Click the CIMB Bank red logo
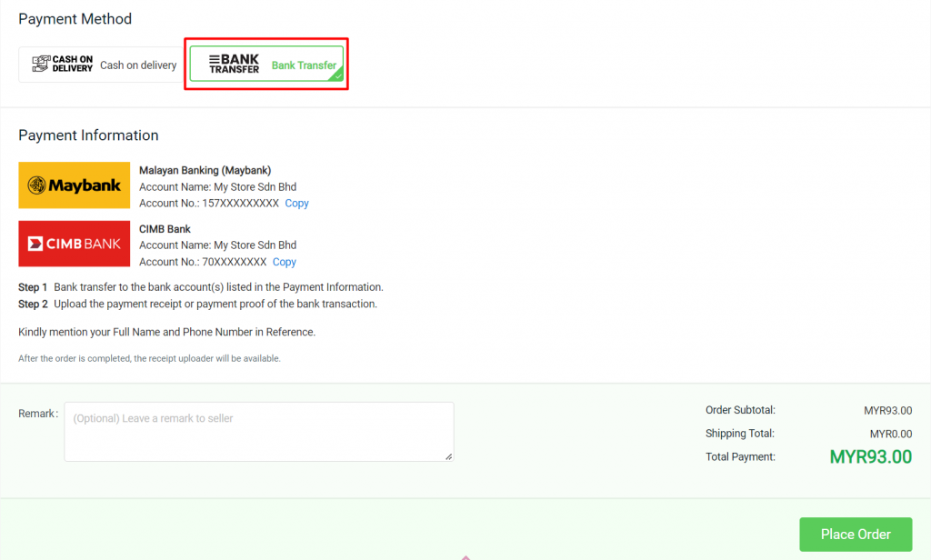 (x=74, y=244)
